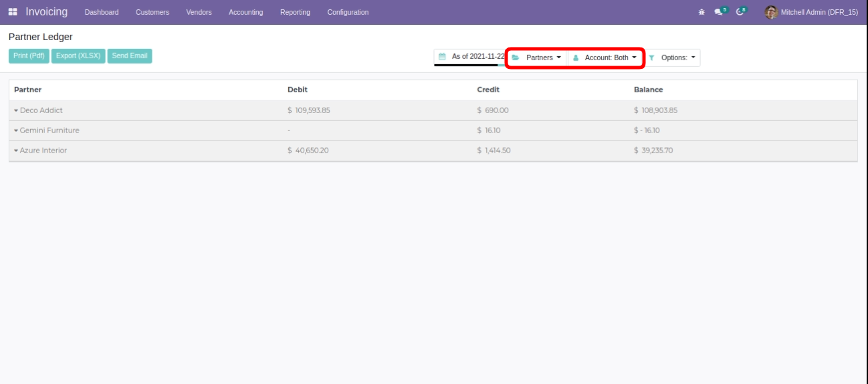This screenshot has width=868, height=384.
Task: Open the Options filter dropdown
Action: tap(673, 58)
